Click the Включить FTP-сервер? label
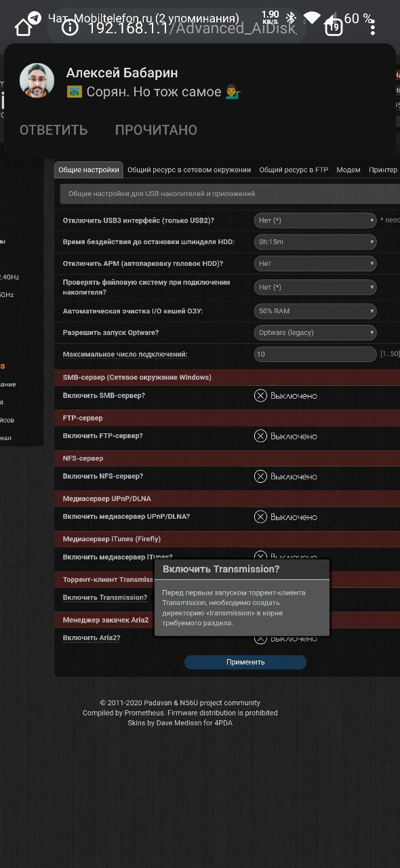Image resolution: width=400 pixels, height=868 pixels. pyautogui.click(x=103, y=436)
